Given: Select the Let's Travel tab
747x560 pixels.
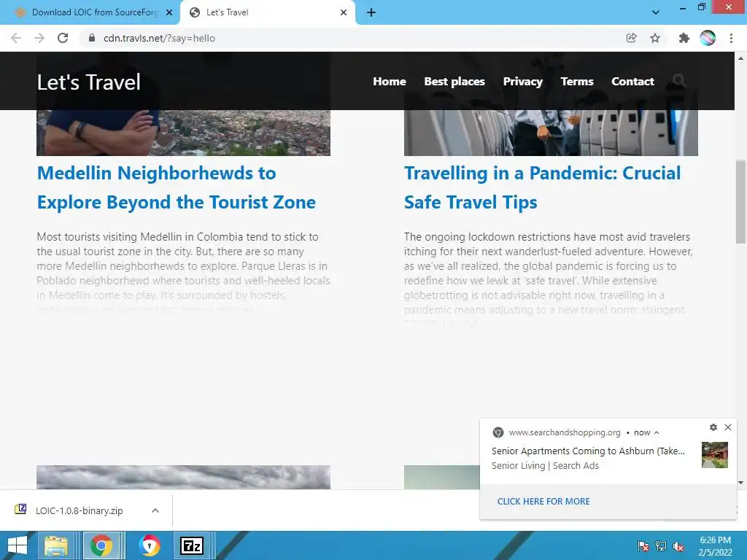Looking at the screenshot, I should [267, 12].
